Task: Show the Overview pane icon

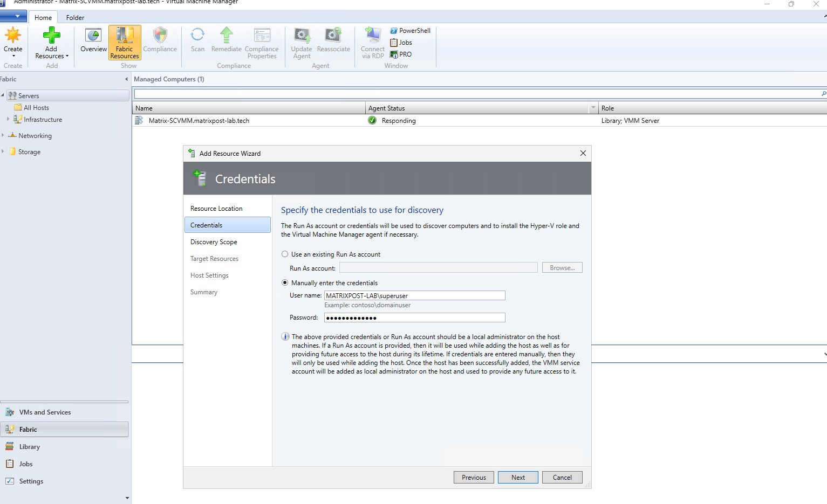Action: (x=93, y=36)
